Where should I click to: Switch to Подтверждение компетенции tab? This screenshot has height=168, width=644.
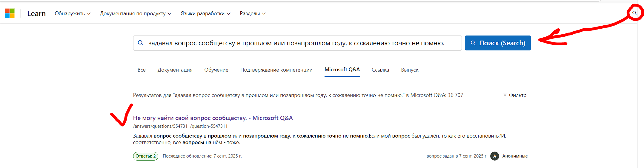pyautogui.click(x=276, y=70)
